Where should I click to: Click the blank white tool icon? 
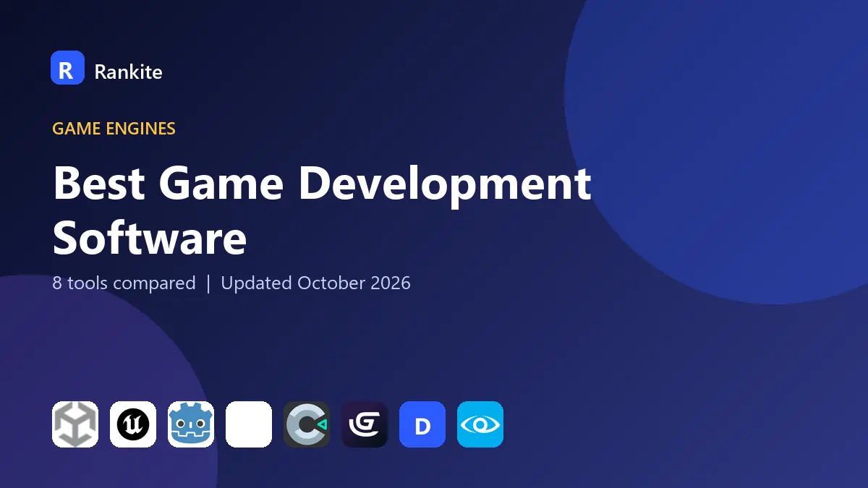click(x=249, y=424)
